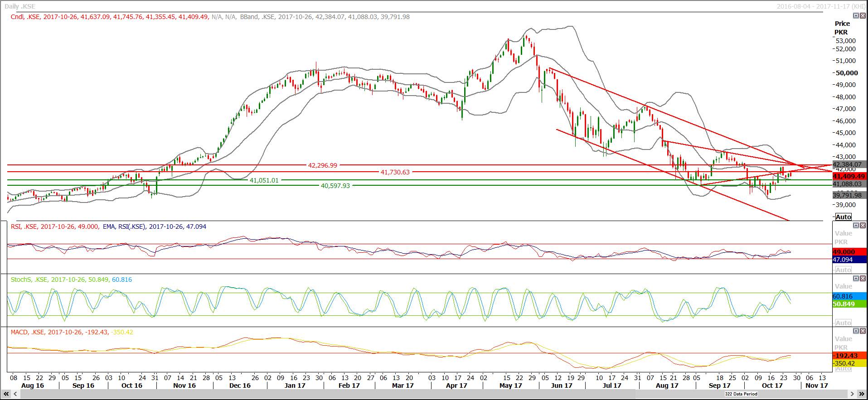Close the RSI indicator pane

863,226
